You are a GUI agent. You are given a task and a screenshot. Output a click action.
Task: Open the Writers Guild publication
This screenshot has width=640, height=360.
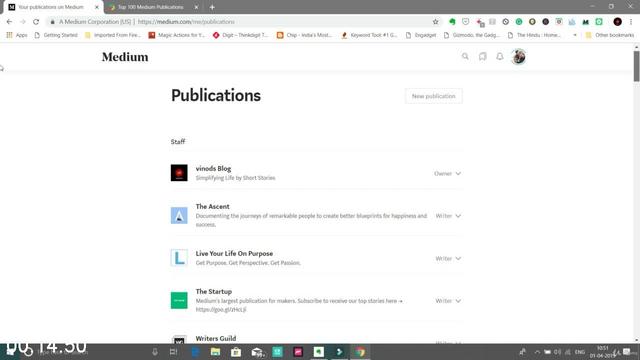[216, 338]
